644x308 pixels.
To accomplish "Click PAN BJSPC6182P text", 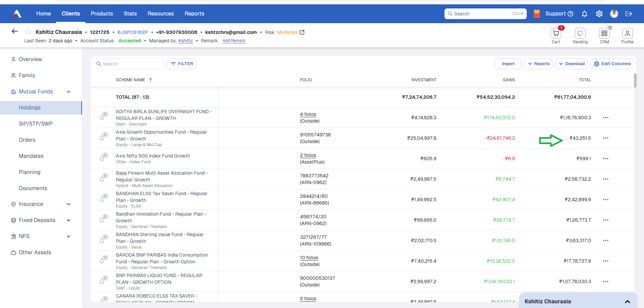I will point(133,32).
